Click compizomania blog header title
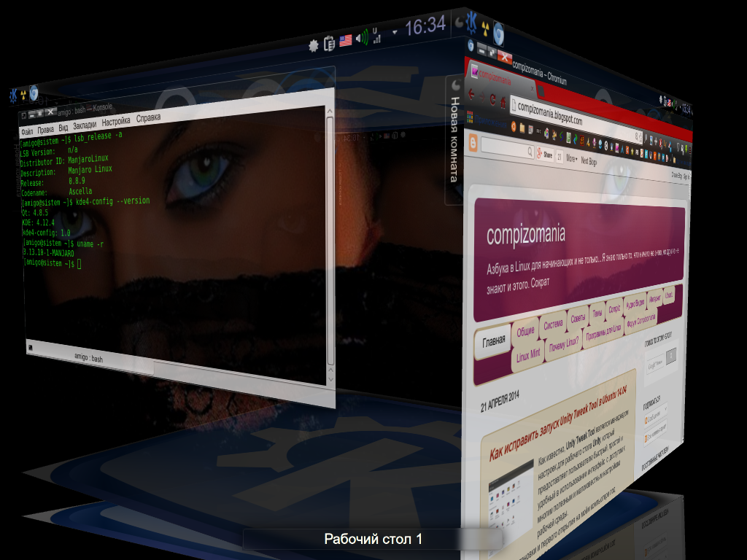 pos(526,234)
